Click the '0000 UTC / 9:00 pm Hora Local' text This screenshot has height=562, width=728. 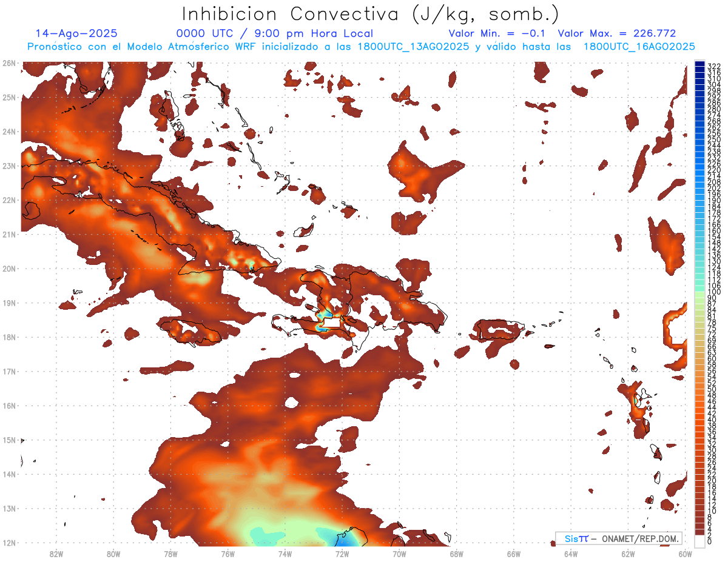click(x=274, y=33)
